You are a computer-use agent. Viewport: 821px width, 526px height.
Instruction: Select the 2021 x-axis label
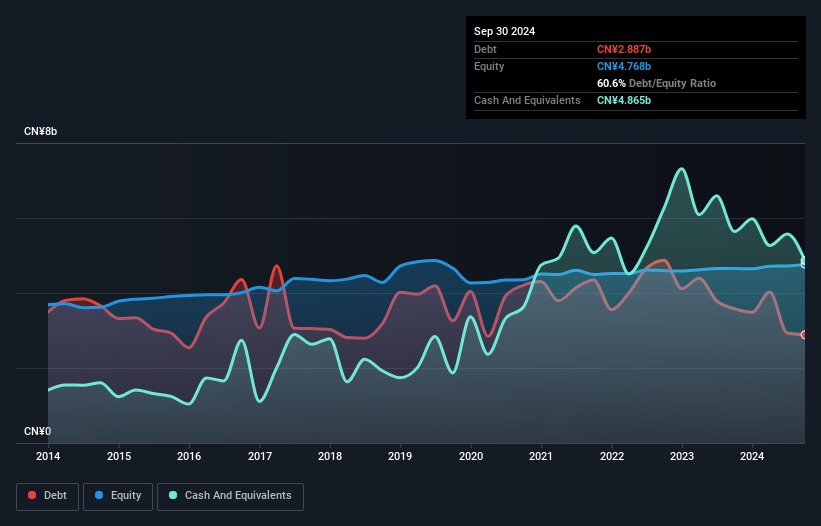click(541, 456)
